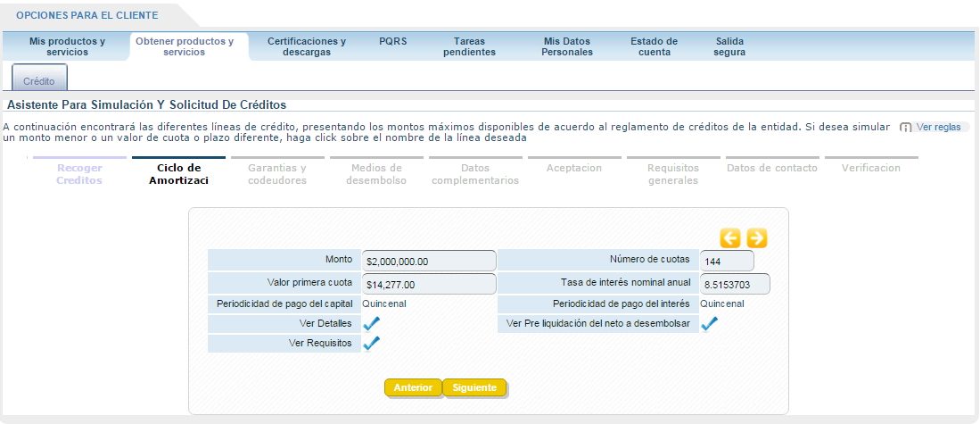
Task: Open Mis Datos Personales menu
Action: coord(567,46)
